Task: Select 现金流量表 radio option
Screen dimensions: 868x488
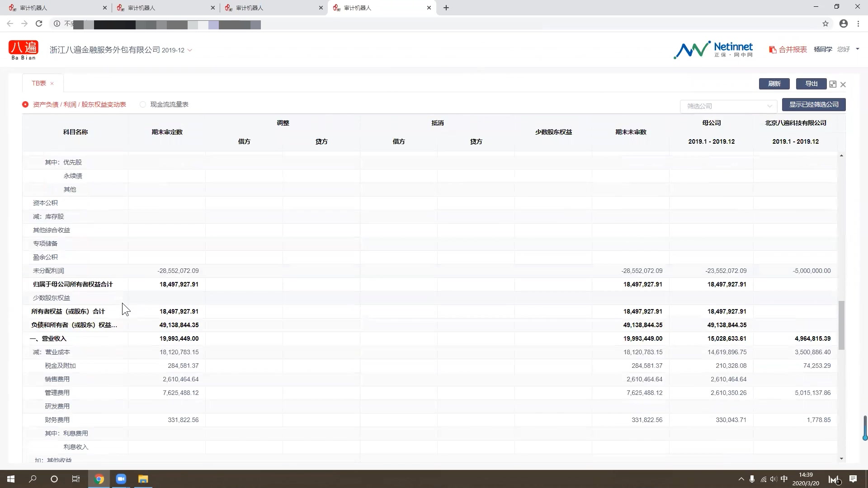Action: 143,104
